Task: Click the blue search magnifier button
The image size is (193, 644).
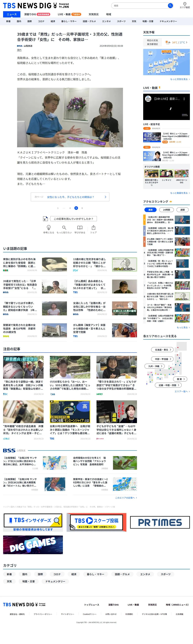Action: tap(170, 5)
